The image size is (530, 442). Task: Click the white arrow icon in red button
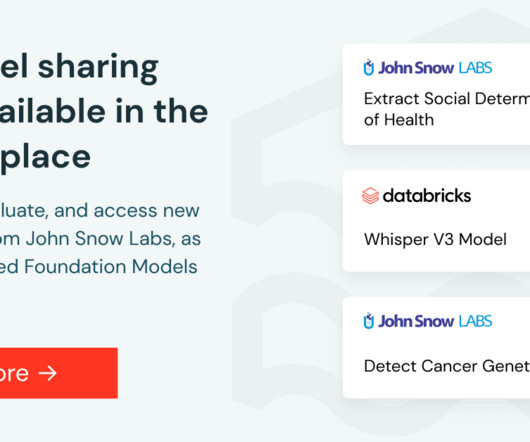point(47,373)
